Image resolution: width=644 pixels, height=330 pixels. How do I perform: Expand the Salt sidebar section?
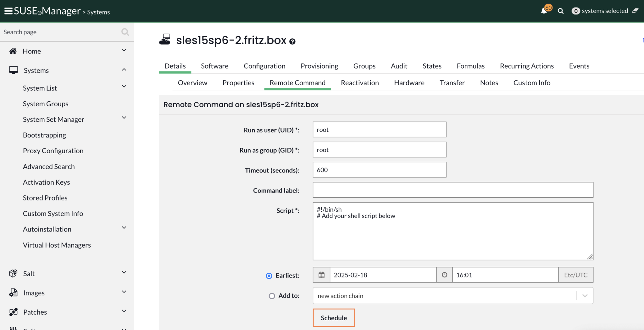click(124, 272)
